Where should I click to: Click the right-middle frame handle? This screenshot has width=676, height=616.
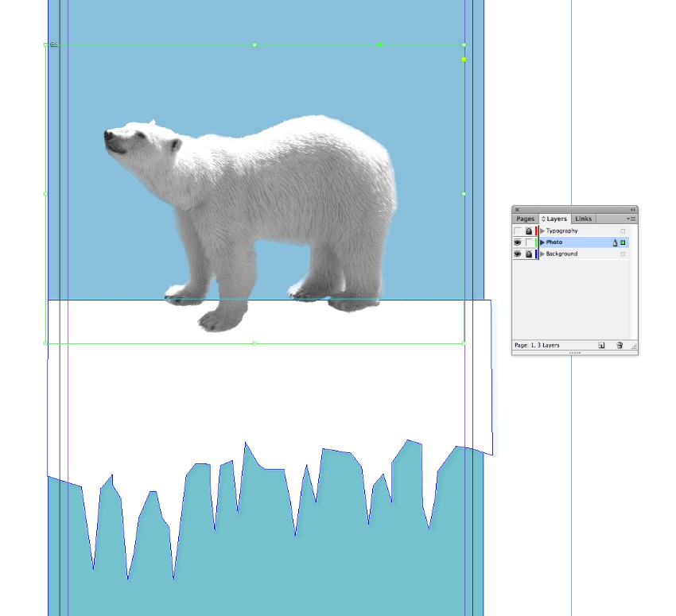pos(464,194)
